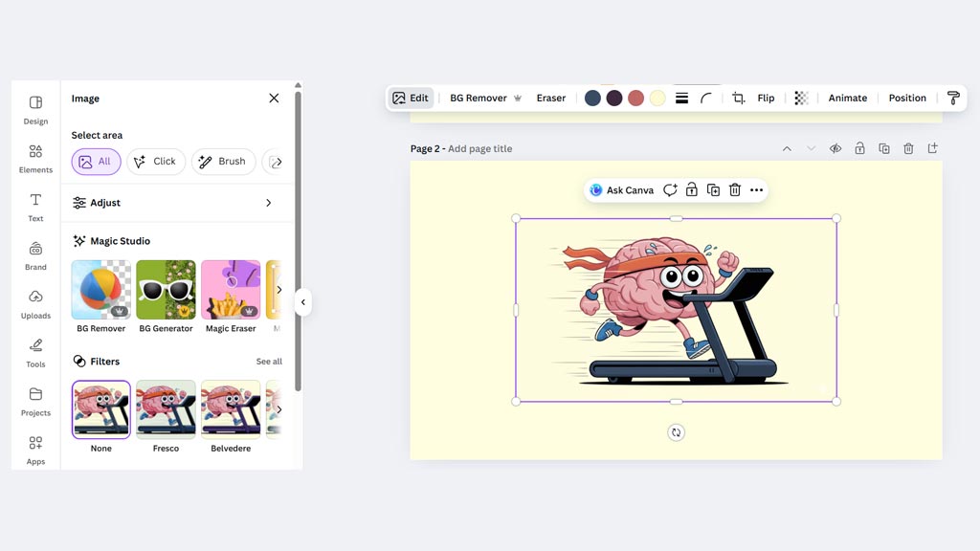The width and height of the screenshot is (980, 551).
Task: Select the All area option
Action: click(x=96, y=161)
